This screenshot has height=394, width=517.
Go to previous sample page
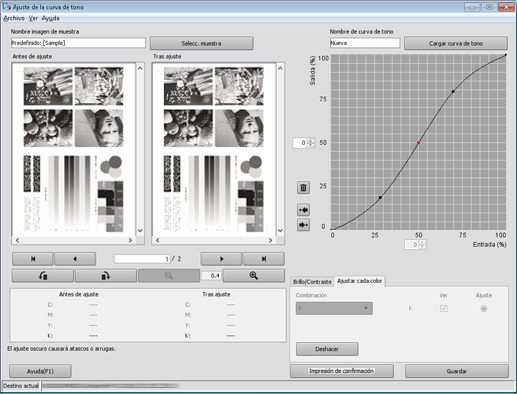pyautogui.click(x=75, y=259)
